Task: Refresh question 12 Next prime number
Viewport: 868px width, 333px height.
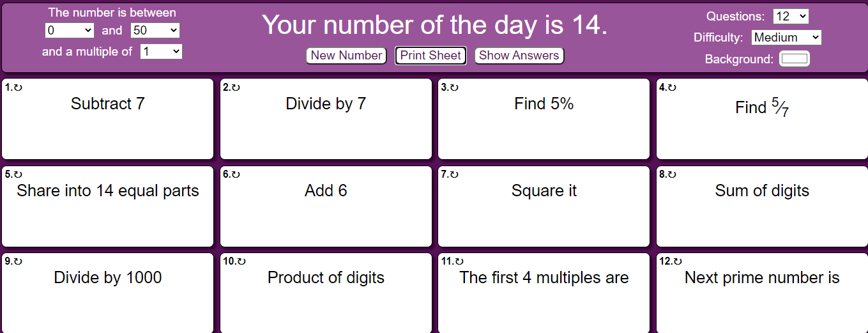Action: pos(677,261)
